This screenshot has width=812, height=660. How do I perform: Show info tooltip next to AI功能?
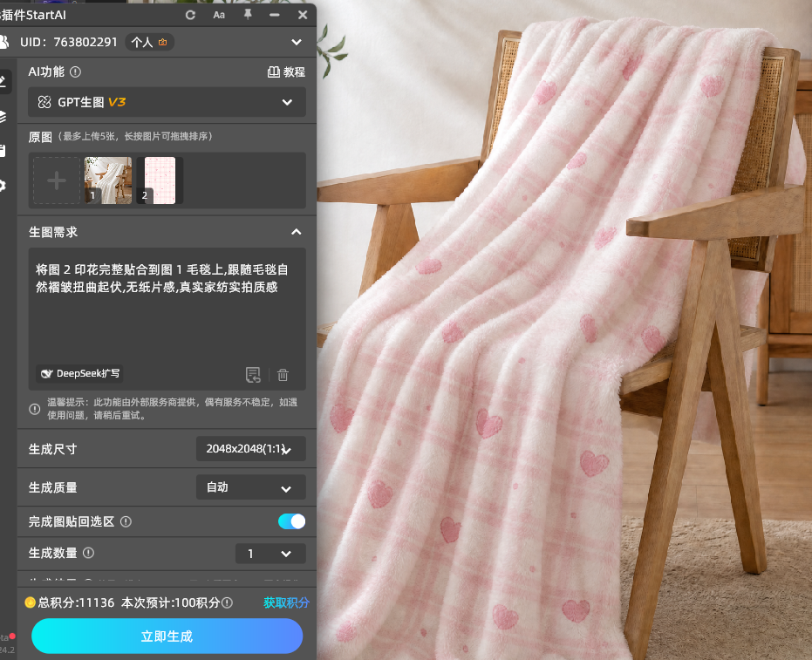(75, 72)
